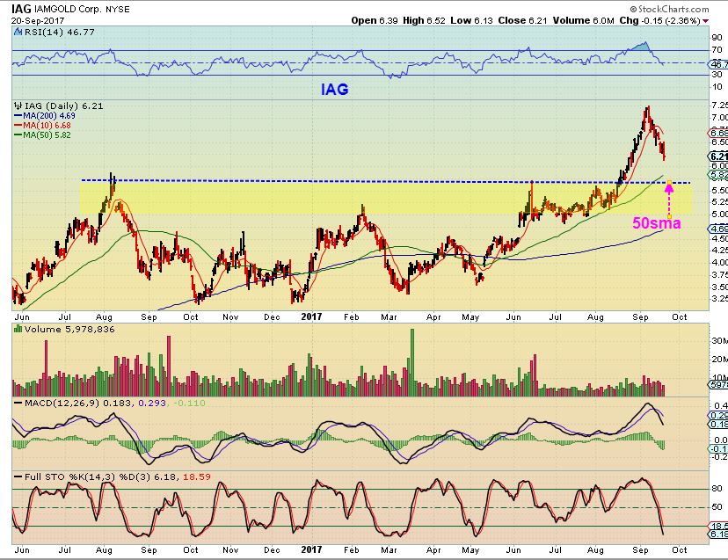Click the black MACD legend line marker
Image resolution: width=728 pixels, height=560 pixels.
coord(18,403)
